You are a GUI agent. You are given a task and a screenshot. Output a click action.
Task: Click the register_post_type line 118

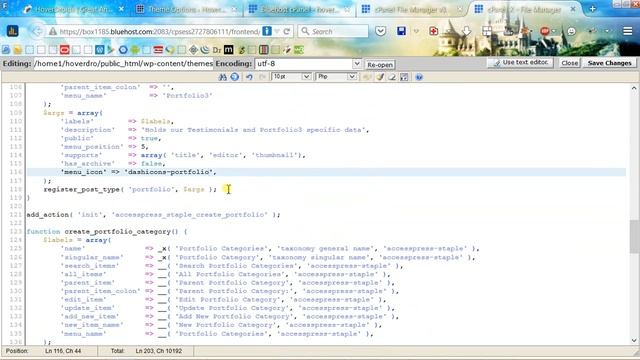(130, 189)
